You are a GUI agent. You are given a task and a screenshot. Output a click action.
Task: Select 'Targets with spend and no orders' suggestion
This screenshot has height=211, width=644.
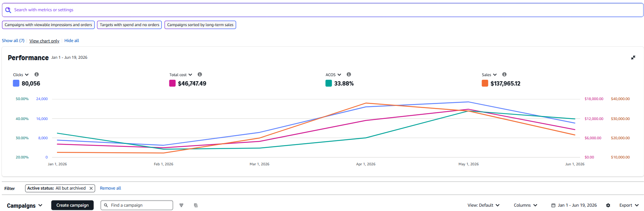pos(129,25)
